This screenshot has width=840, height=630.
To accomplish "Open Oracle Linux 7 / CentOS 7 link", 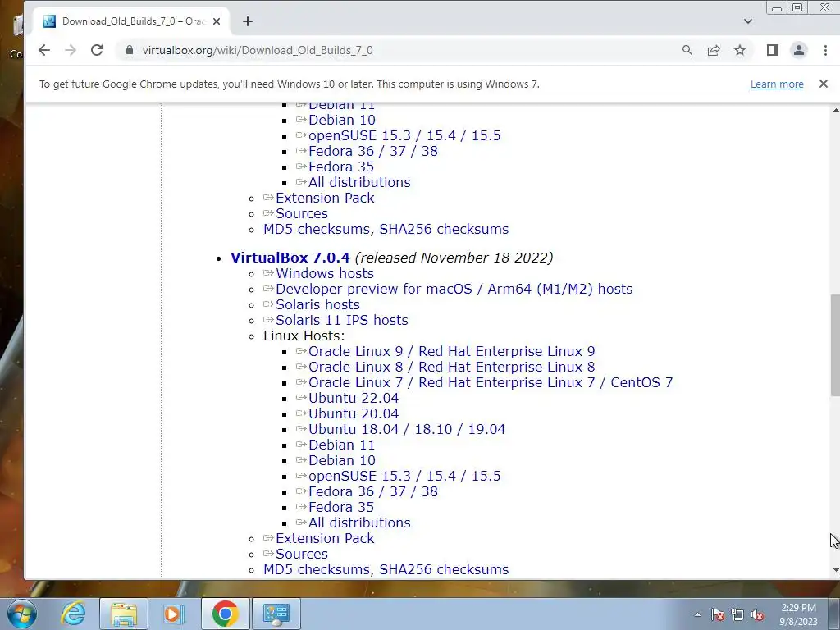I will [x=491, y=382].
